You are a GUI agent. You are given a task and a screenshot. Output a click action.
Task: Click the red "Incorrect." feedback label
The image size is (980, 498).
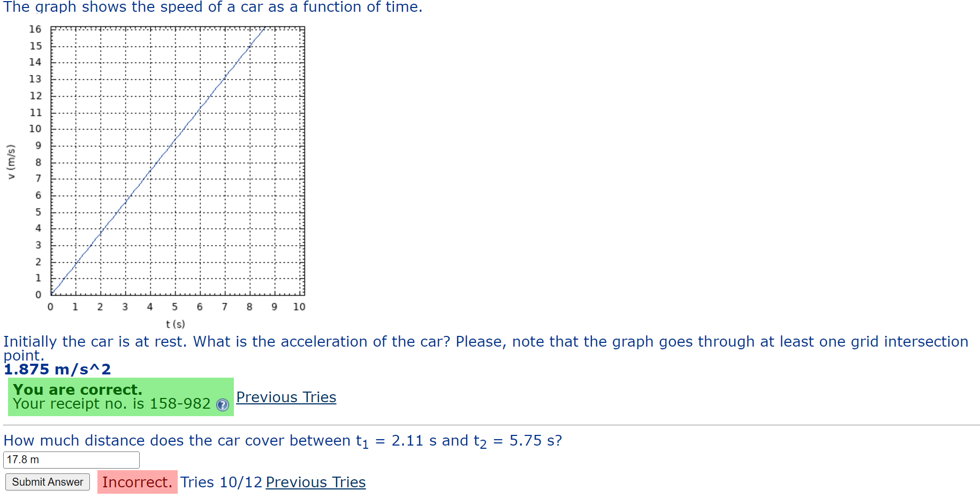pyautogui.click(x=137, y=482)
